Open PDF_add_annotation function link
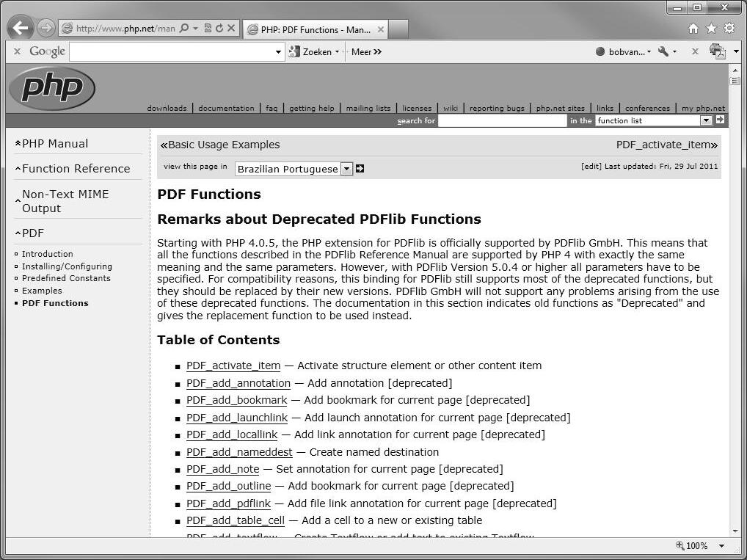Image resolution: width=747 pixels, height=560 pixels. [x=238, y=383]
